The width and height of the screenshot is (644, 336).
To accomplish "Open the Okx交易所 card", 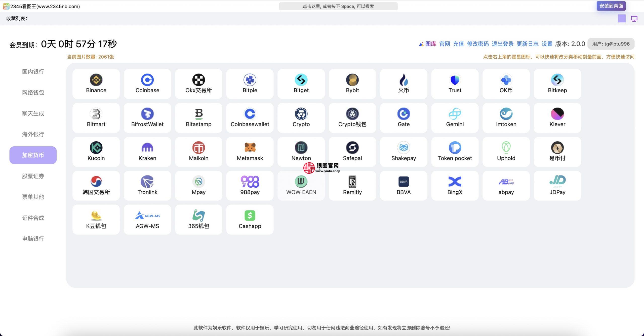I will tap(199, 84).
